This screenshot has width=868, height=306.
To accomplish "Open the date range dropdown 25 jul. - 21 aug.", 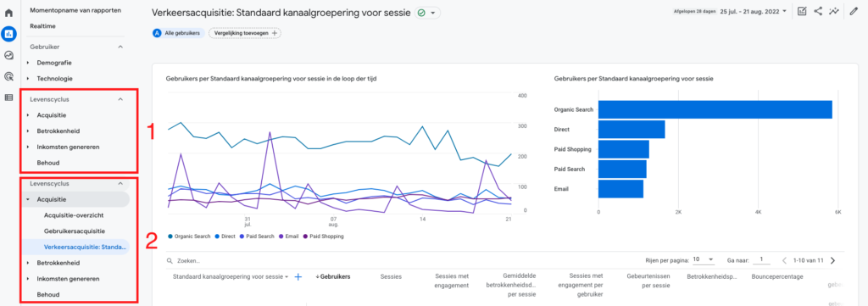I will click(753, 11).
